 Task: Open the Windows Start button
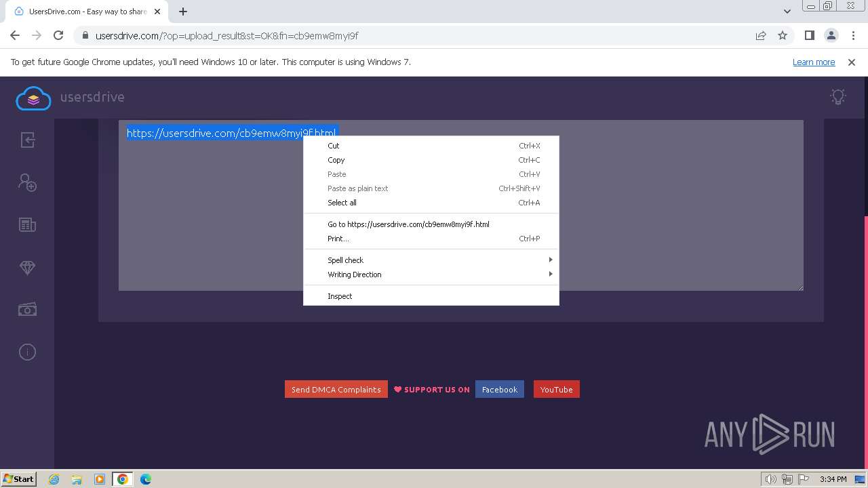tap(19, 479)
